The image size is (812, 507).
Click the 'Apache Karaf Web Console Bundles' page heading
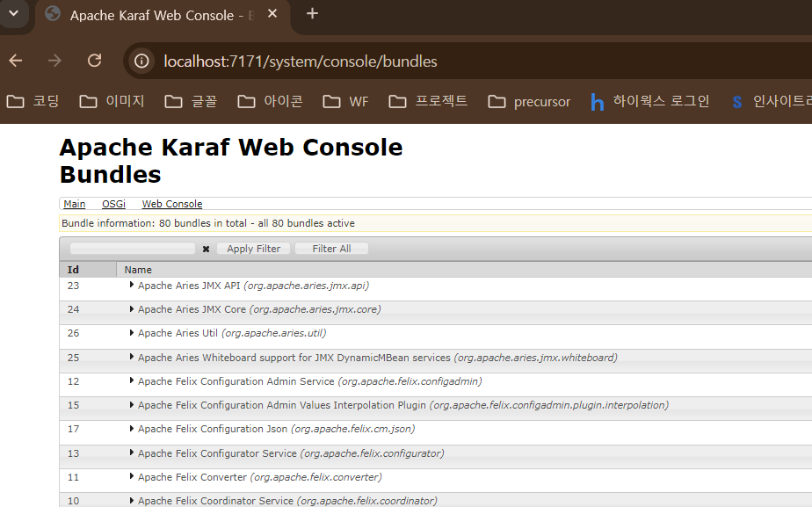[231, 161]
